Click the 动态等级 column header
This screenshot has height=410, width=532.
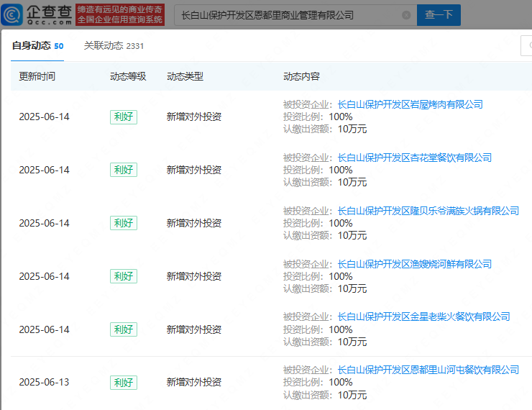(128, 76)
